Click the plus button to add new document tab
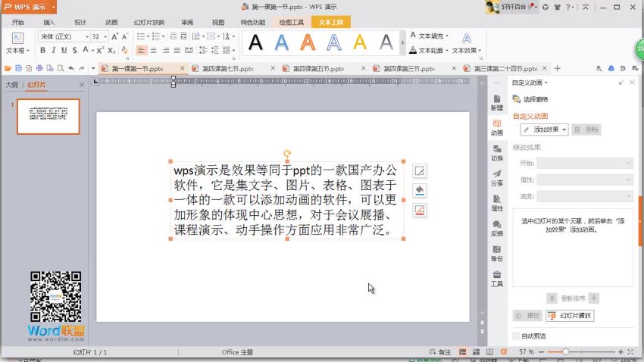The height and width of the screenshot is (362, 644). tap(558, 68)
